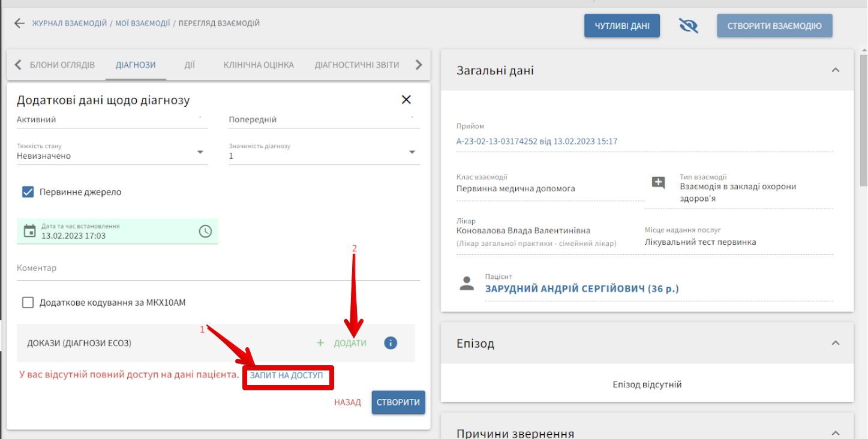
Task: Click the Запит на доступ link
Action: click(287, 375)
